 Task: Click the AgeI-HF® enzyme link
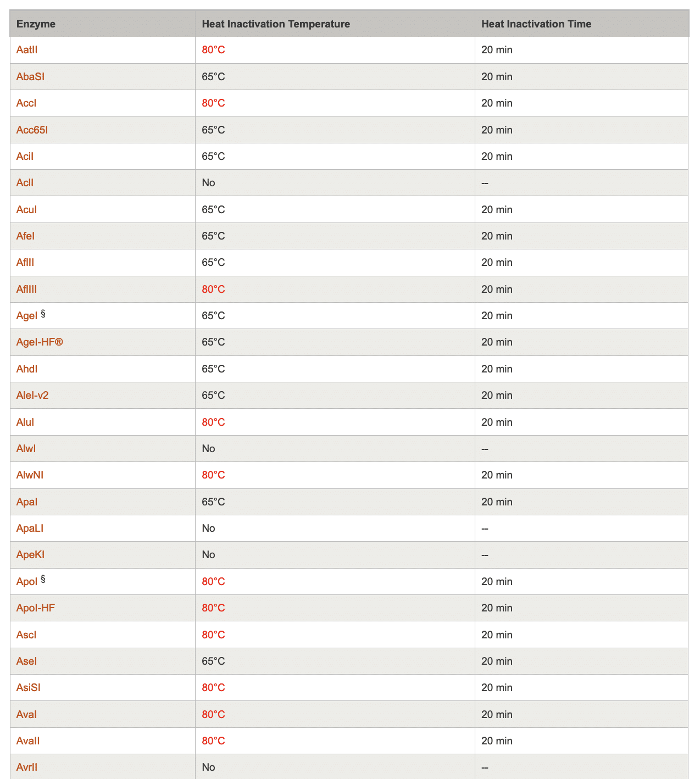click(40, 342)
